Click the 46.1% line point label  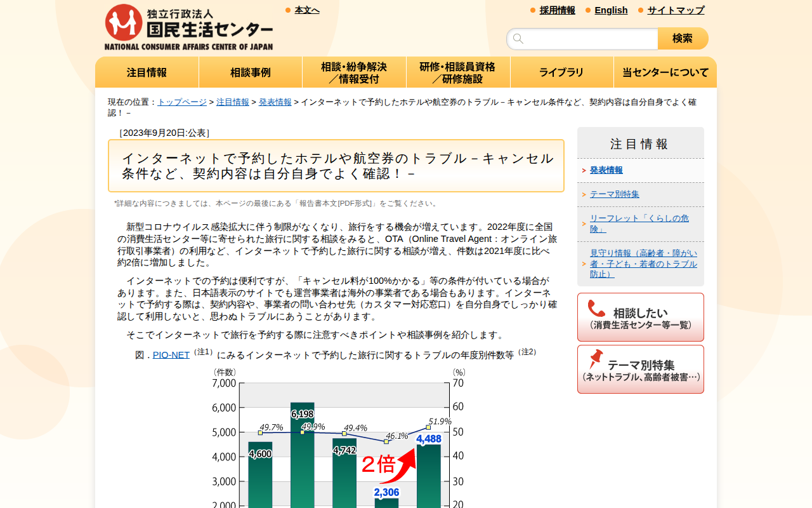click(397, 436)
